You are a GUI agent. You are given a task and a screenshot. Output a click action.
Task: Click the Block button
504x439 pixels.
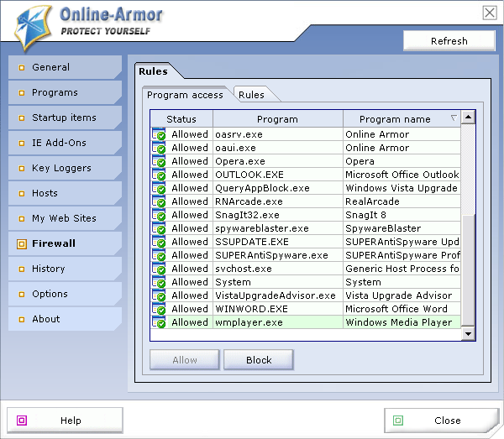coord(259,360)
